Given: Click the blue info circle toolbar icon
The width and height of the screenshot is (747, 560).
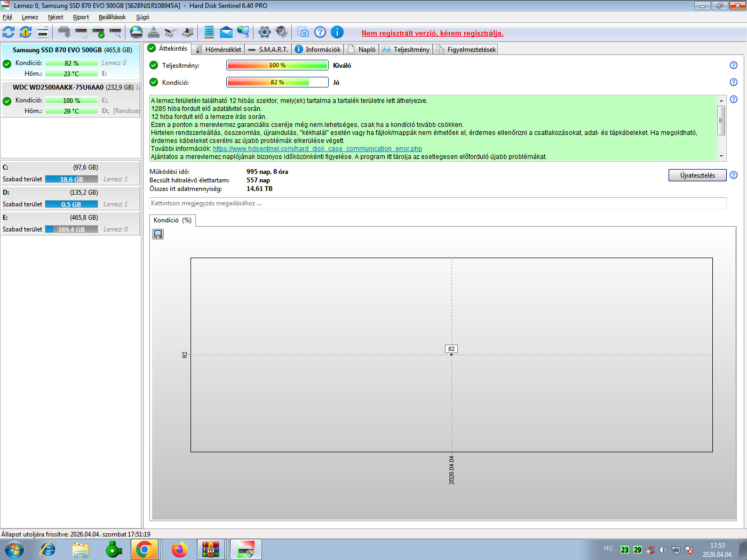Looking at the screenshot, I should [337, 32].
